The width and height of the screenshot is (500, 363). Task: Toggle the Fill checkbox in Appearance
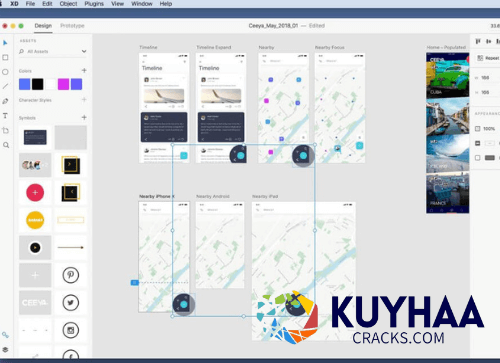478,143
